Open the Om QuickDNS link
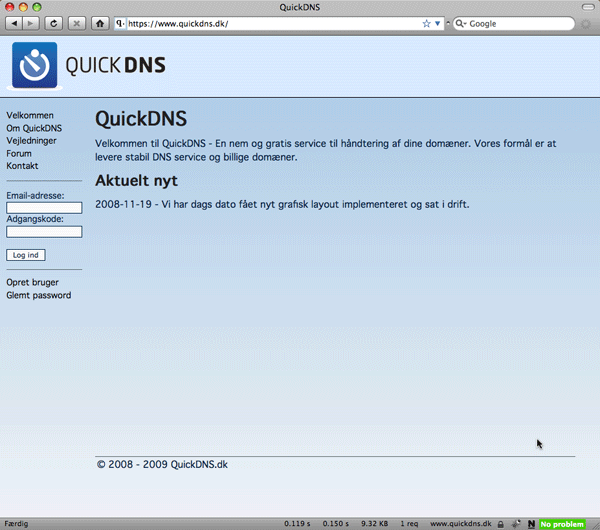Image resolution: width=600 pixels, height=530 pixels. tap(34, 128)
